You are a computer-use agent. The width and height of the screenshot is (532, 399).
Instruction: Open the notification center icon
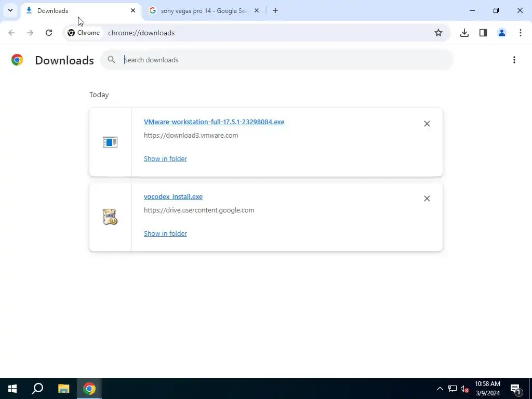[x=515, y=389]
